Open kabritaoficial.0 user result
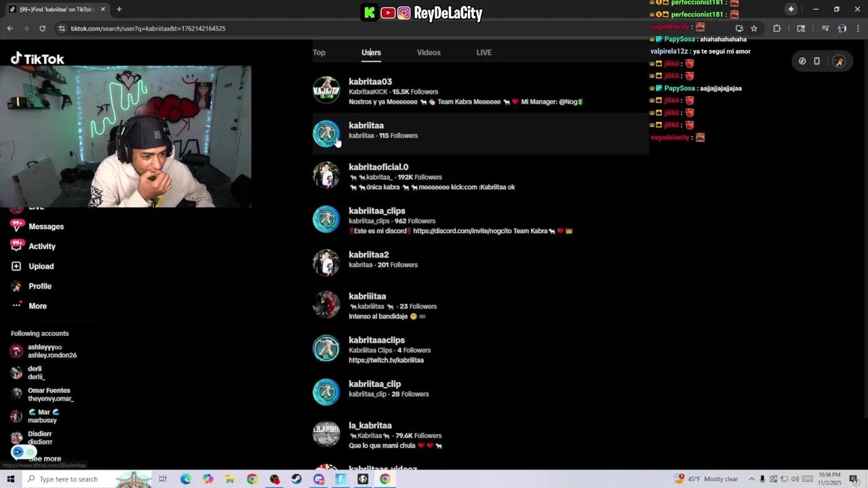868x488 pixels. tap(480, 176)
